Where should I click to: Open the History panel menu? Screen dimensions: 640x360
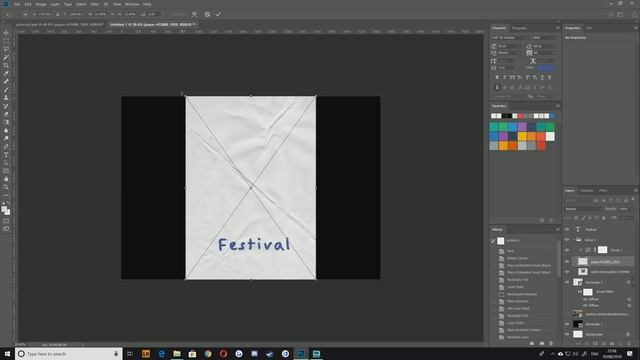[x=558, y=229]
